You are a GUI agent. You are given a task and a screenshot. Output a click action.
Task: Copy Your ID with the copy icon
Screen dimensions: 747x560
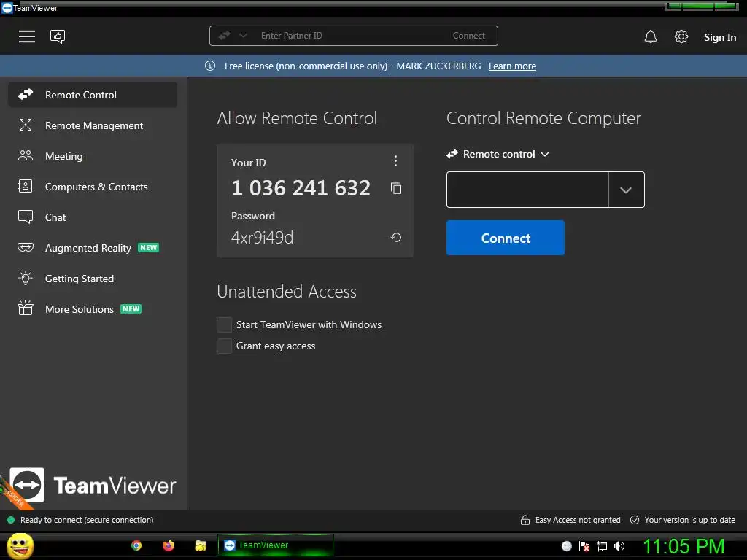(x=396, y=188)
